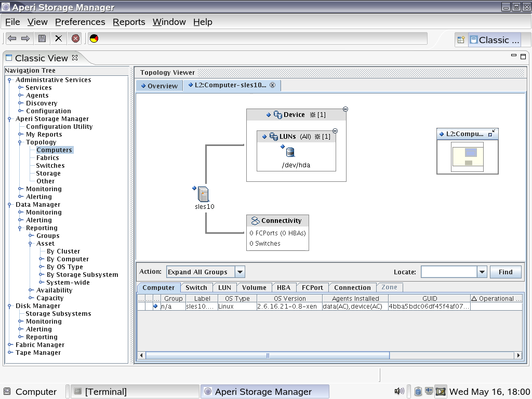Viewport: 532px width, 399px height.
Task: Open the Action dropdown arrow
Action: (240, 272)
